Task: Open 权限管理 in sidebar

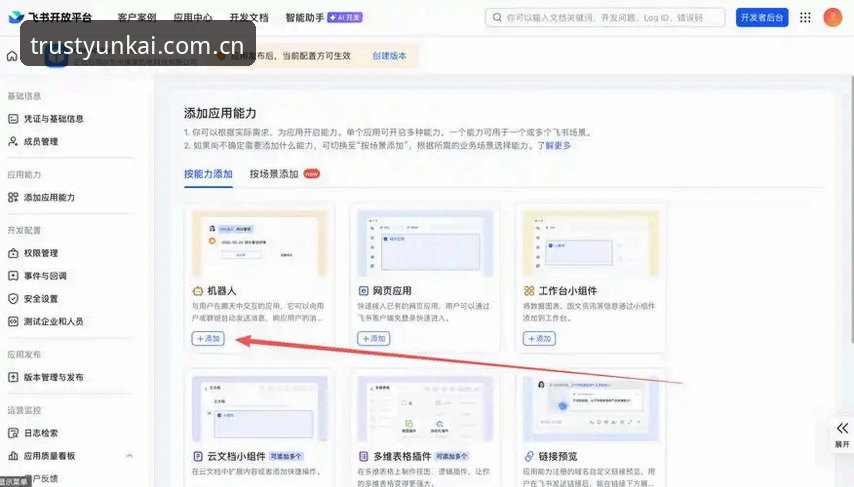Action: [40, 253]
